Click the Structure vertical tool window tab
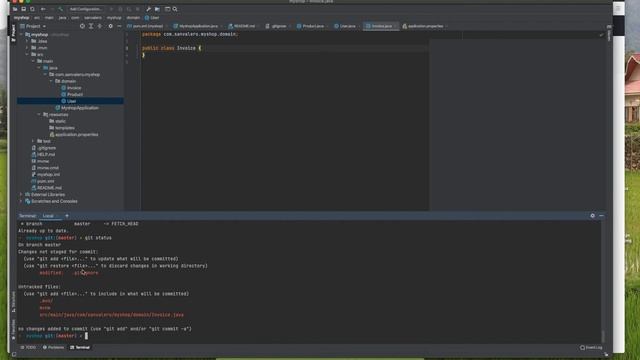Screen dimensions: 640x360 13,302
